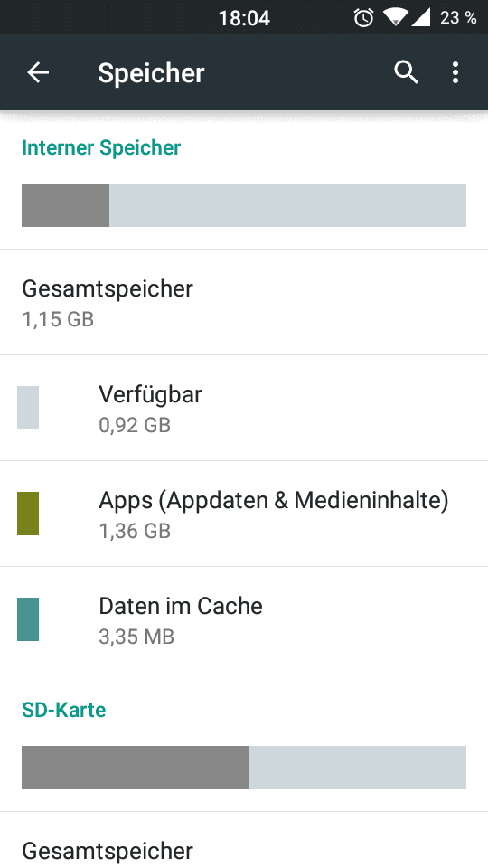Open the three-dot overflow menu

pos(455,72)
